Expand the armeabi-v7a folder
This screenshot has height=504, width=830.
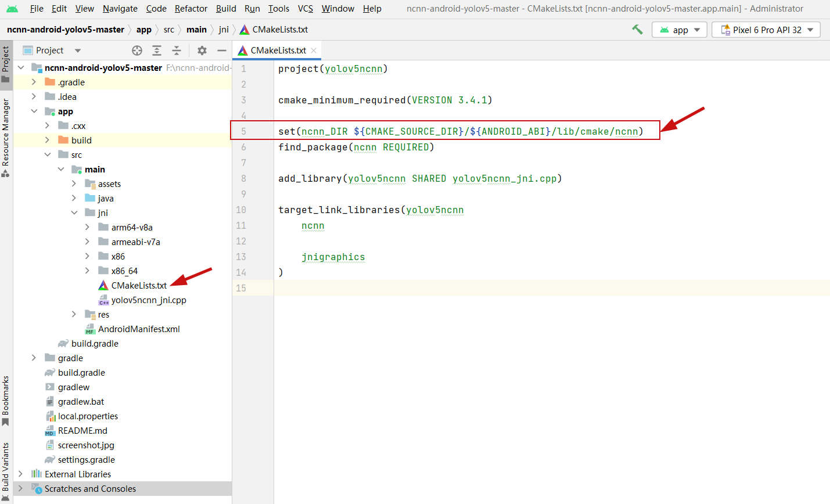click(x=87, y=242)
